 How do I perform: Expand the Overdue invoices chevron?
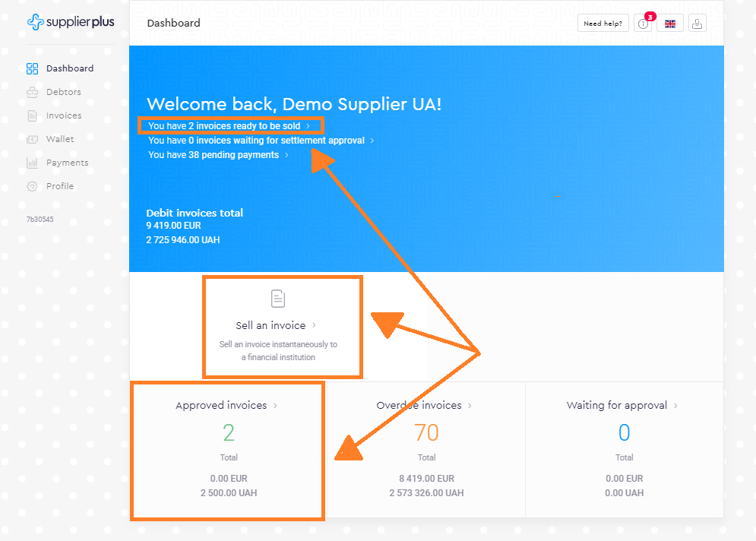point(470,406)
